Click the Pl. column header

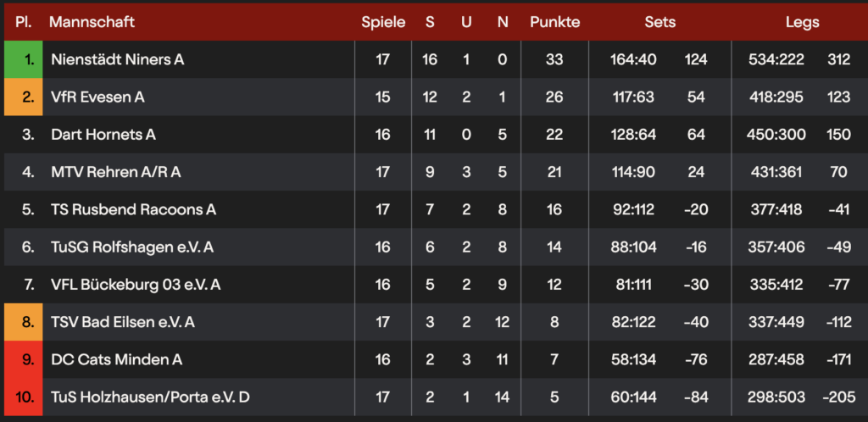click(24, 22)
